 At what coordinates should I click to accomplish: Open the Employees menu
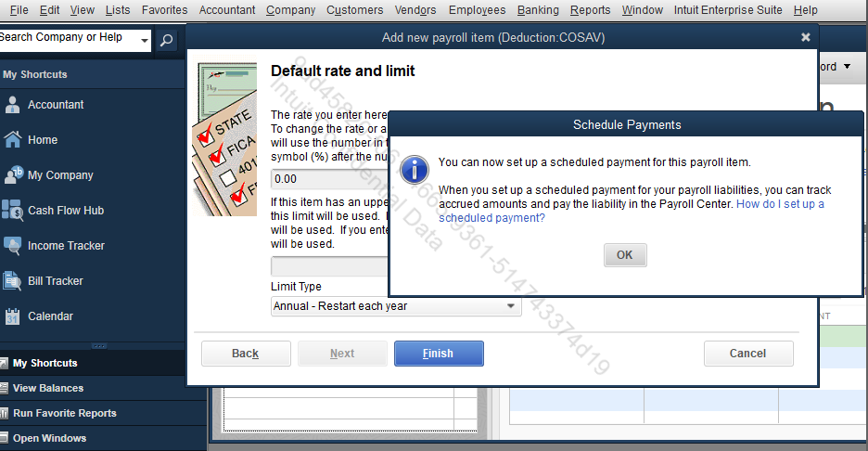pos(477,10)
